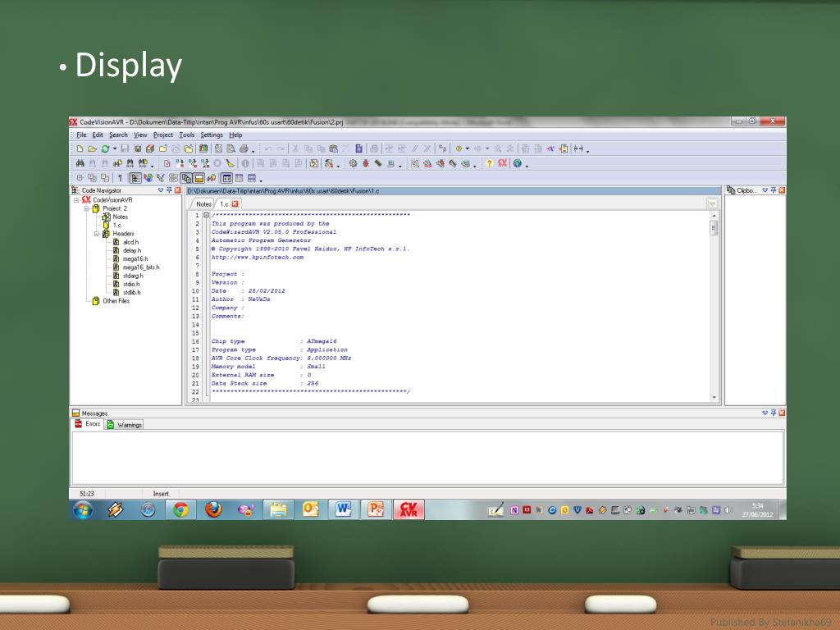Toggle the Code Navigator panel button

click(x=135, y=178)
